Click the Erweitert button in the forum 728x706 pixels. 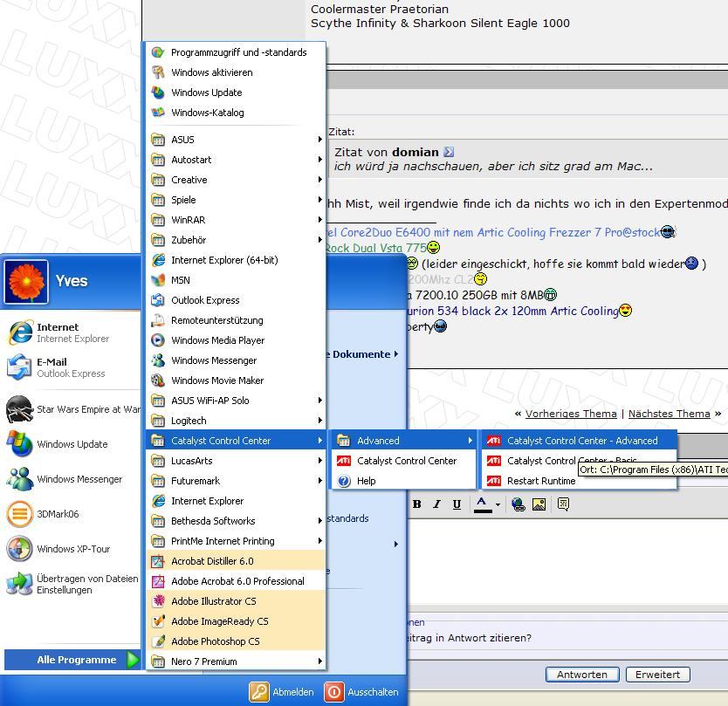[657, 675]
